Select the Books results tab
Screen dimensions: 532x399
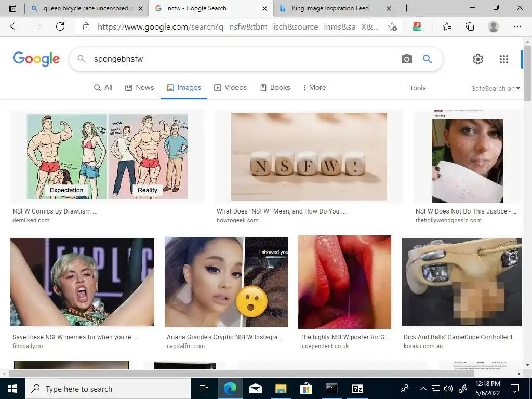click(x=275, y=87)
